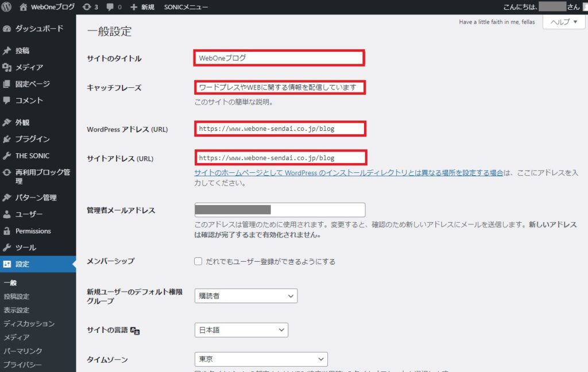Click the updates icon showing 3
This screenshot has width=588, height=372.
(87, 7)
